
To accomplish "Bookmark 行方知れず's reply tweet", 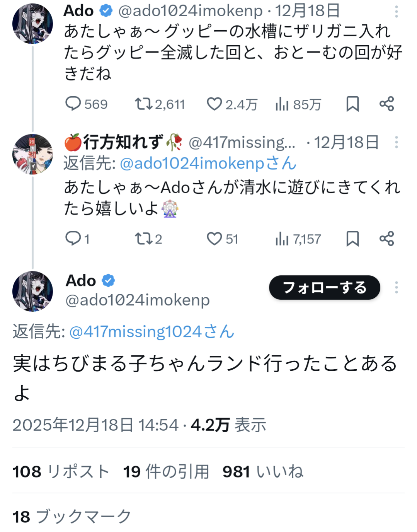I will pyautogui.click(x=352, y=239).
